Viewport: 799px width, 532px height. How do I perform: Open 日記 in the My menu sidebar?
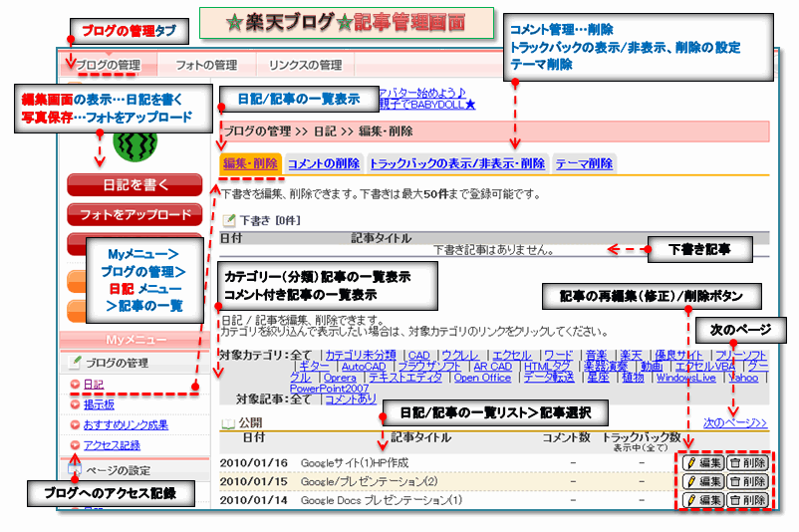(x=94, y=385)
